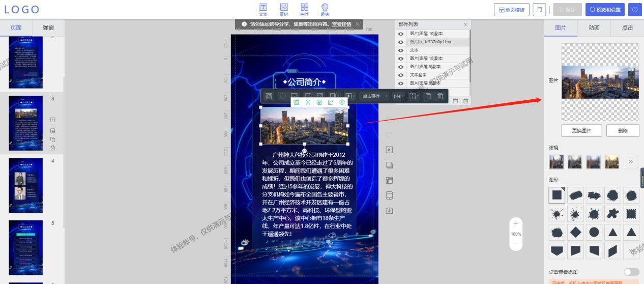The height and width of the screenshot is (284, 644).
Task: Hide layer 图片[图层 8]副本
Action: point(401,83)
